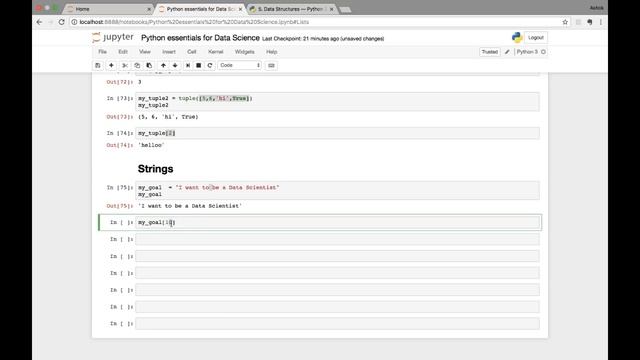This screenshot has width=640, height=360.
Task: Click the Jupyter logo
Action: [x=113, y=38]
